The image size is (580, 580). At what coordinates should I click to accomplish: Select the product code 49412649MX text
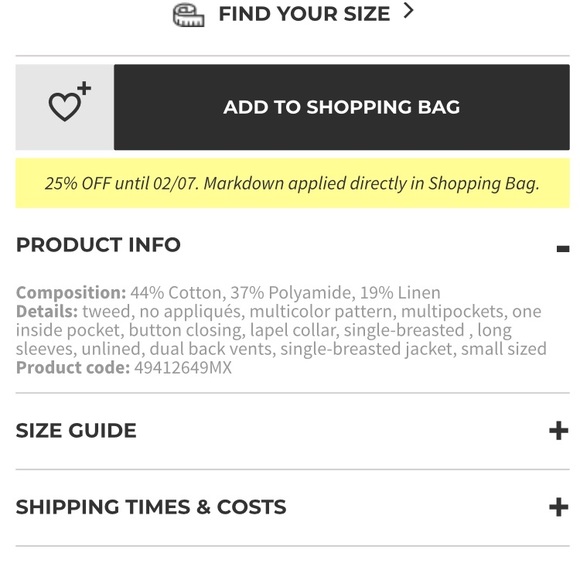pos(183,368)
